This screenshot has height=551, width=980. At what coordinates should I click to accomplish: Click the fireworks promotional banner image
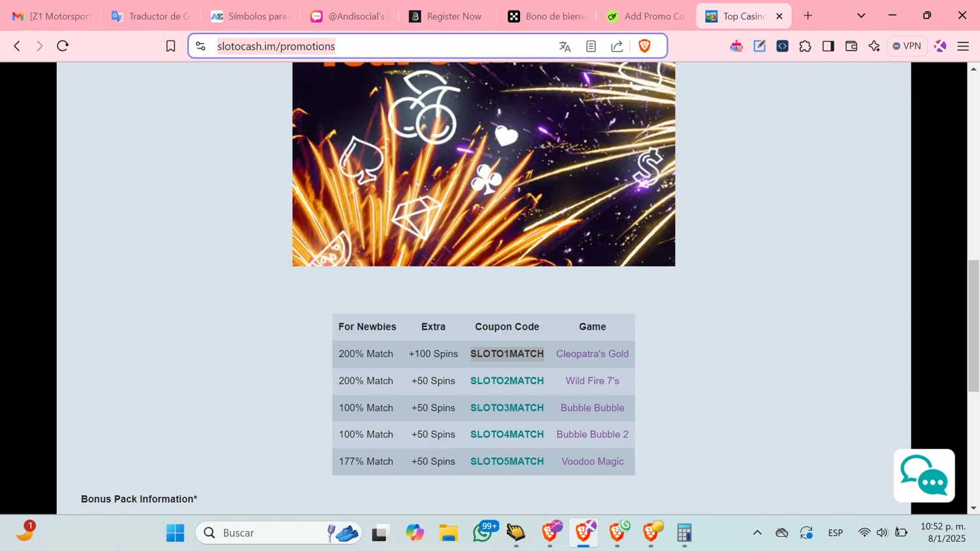483,164
